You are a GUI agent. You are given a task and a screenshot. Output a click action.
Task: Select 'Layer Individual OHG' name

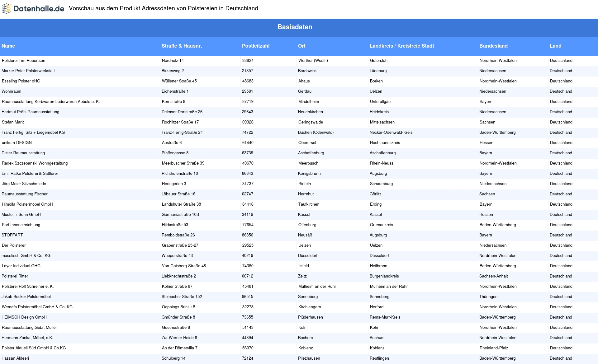click(21, 266)
